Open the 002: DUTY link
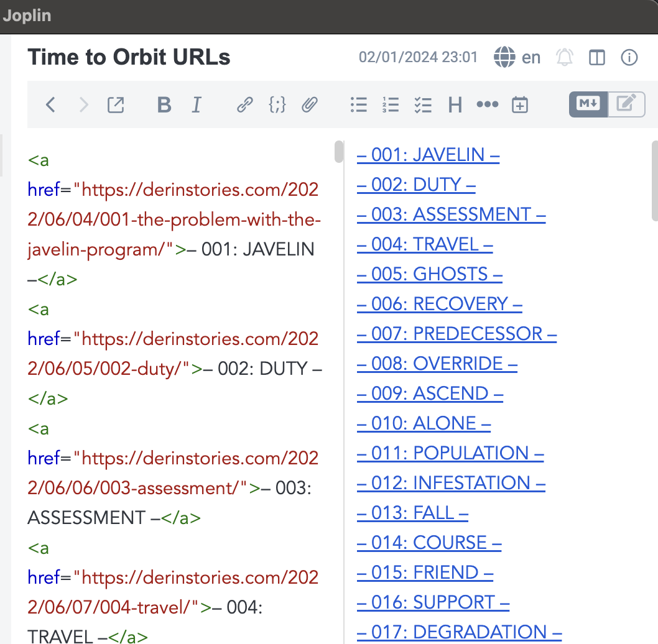The height and width of the screenshot is (644, 658). (x=416, y=185)
